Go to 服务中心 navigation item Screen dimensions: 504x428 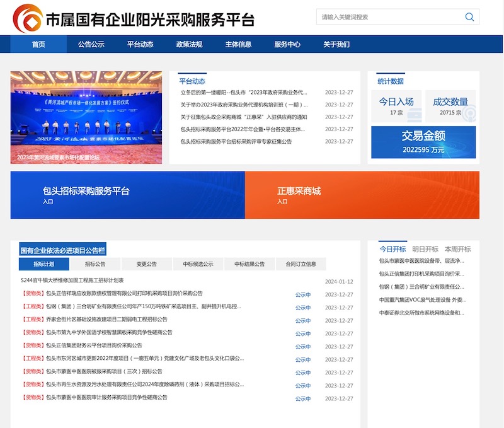click(287, 44)
